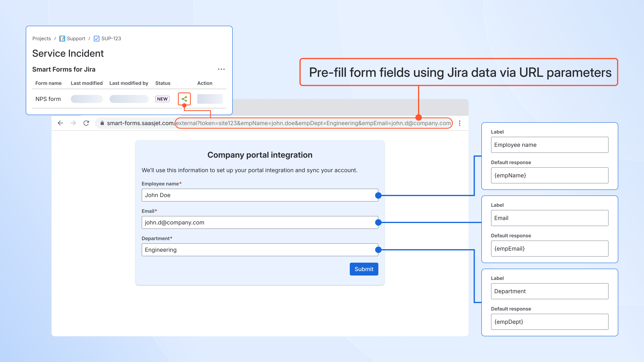This screenshot has width=644, height=362.
Task: Go back with the browser back arrow
Action: coord(60,123)
